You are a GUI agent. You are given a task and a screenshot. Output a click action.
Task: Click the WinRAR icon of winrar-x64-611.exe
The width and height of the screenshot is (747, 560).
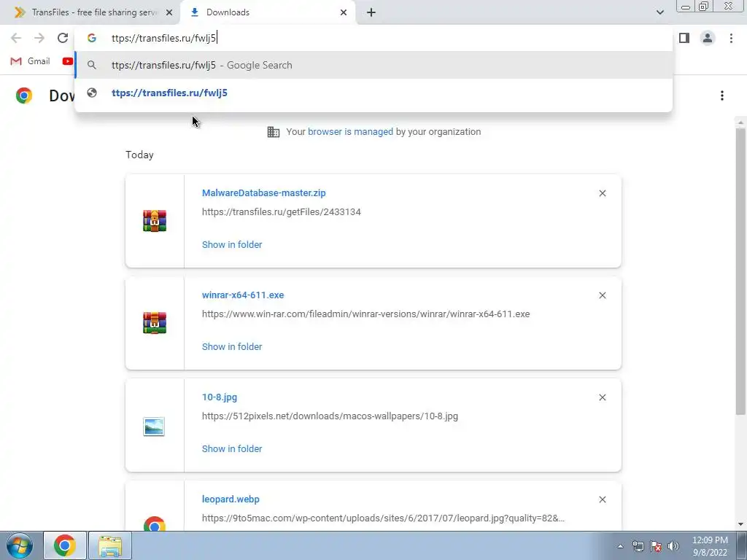point(155,323)
